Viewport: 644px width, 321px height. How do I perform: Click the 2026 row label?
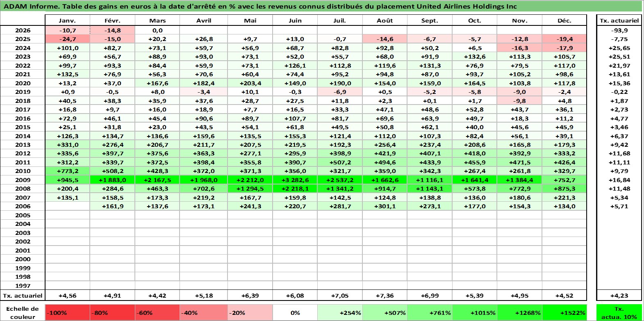(23, 30)
